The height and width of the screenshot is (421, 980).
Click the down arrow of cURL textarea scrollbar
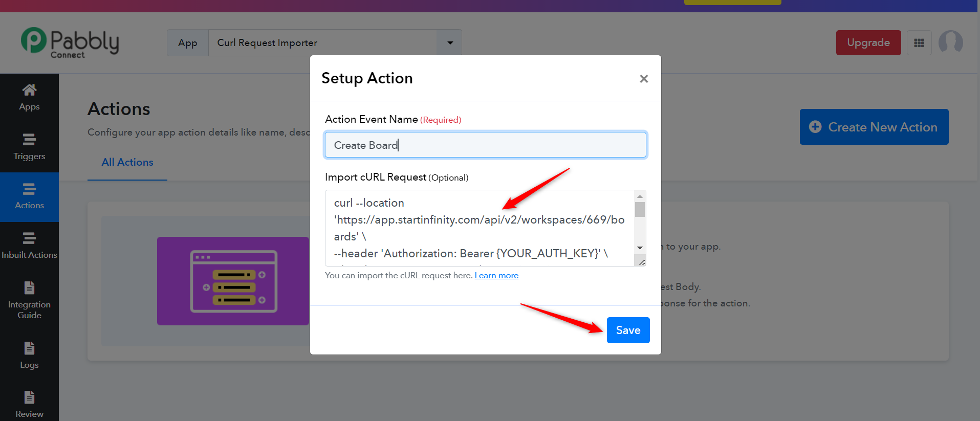640,248
